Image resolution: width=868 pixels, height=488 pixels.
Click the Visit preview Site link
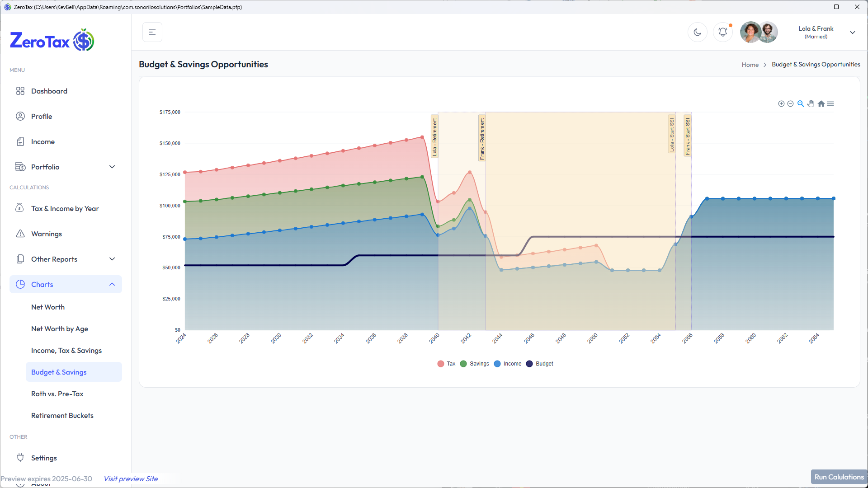pyautogui.click(x=131, y=479)
